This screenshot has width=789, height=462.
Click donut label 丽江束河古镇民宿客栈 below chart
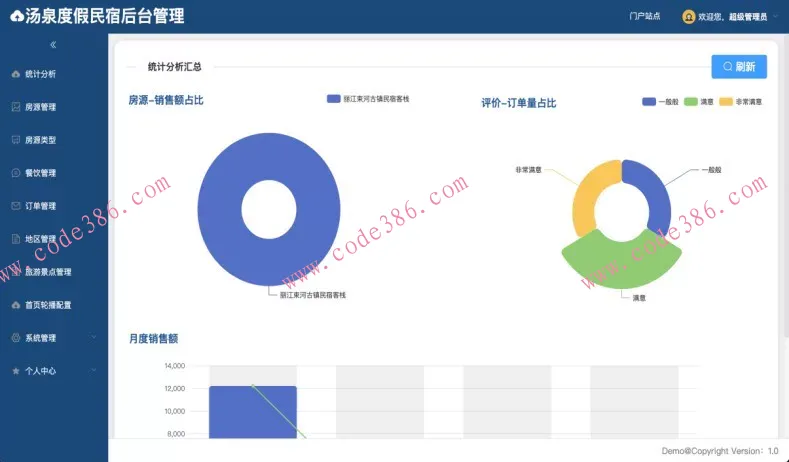tap(312, 295)
